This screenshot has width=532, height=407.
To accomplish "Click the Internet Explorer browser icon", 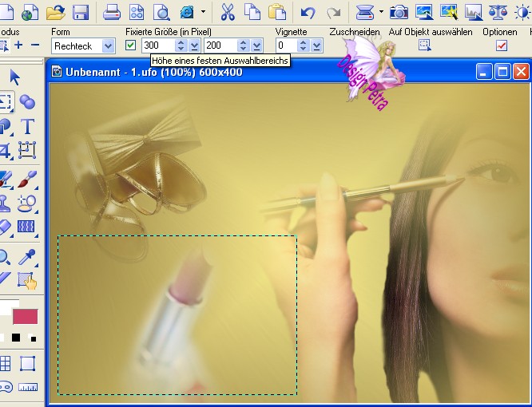I will coord(187,12).
